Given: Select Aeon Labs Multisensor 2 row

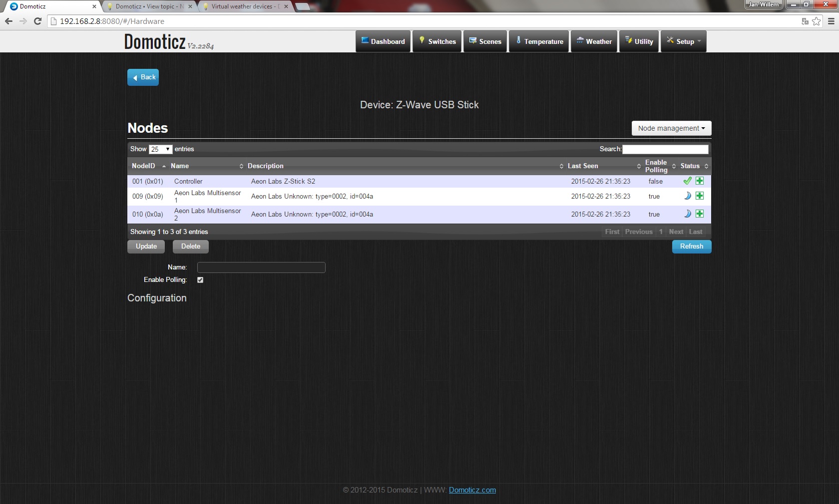Looking at the screenshot, I should [419, 215].
